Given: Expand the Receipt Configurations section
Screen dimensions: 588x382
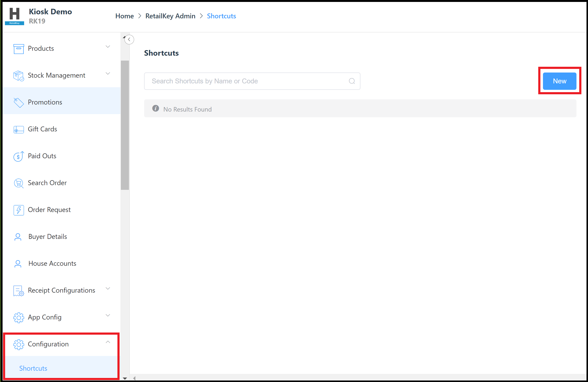Looking at the screenshot, I should coord(108,288).
